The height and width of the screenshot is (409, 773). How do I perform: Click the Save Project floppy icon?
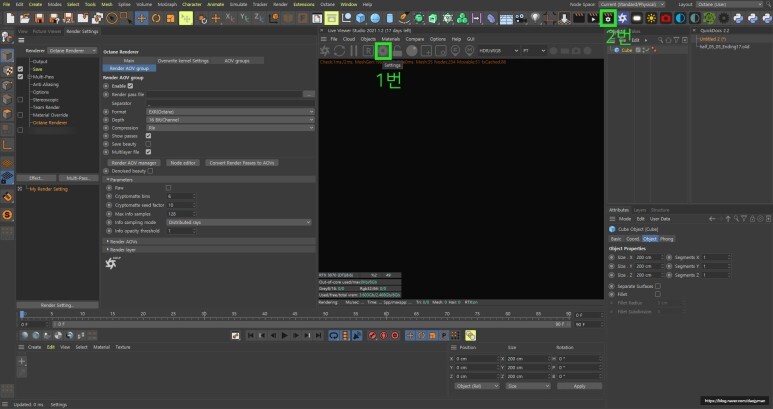pyautogui.click(x=39, y=19)
